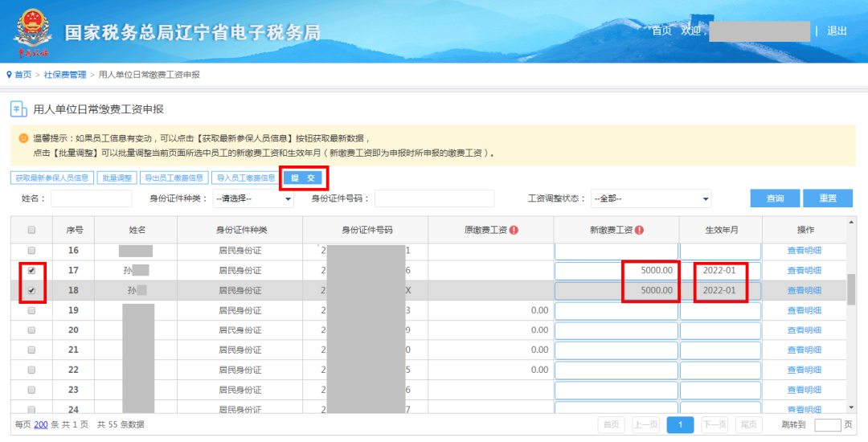Check the row 22 checkbox
Viewport: 868px width, 442px height.
[31, 370]
